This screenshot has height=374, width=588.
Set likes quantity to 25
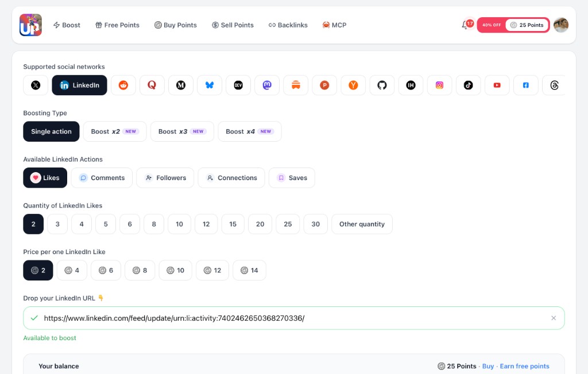288,224
